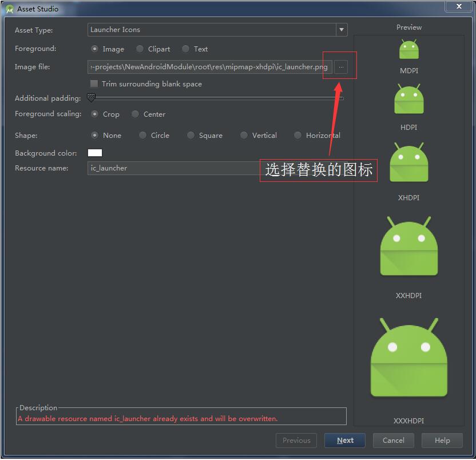
Task: Open the image file browse button
Action: [x=341, y=67]
